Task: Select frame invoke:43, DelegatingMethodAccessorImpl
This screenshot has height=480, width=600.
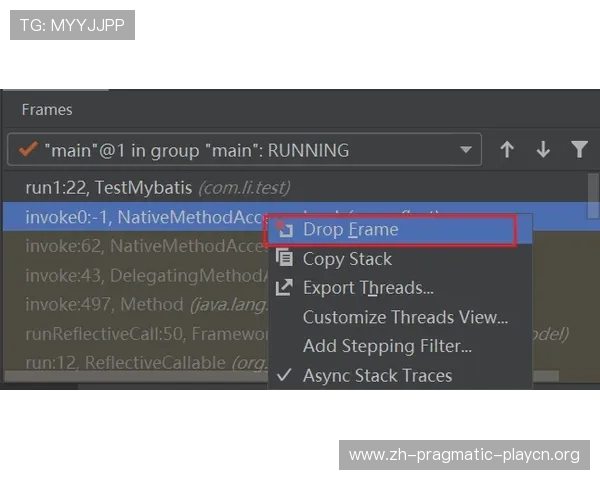Action: point(136,276)
